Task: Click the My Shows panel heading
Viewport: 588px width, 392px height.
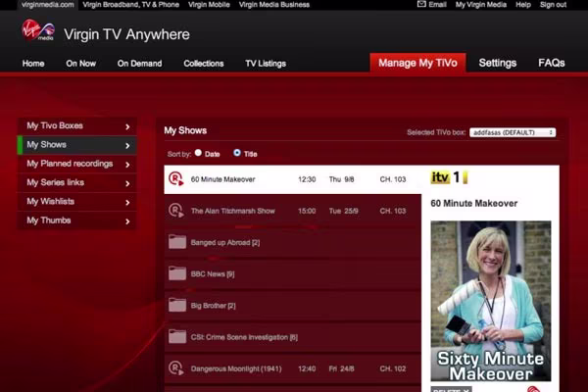Action: coord(185,130)
